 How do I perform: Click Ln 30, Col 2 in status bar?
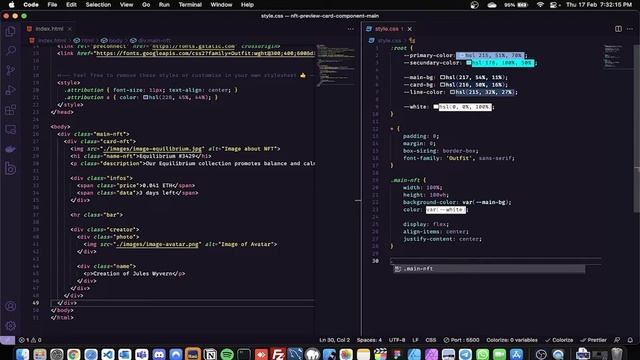point(334,340)
